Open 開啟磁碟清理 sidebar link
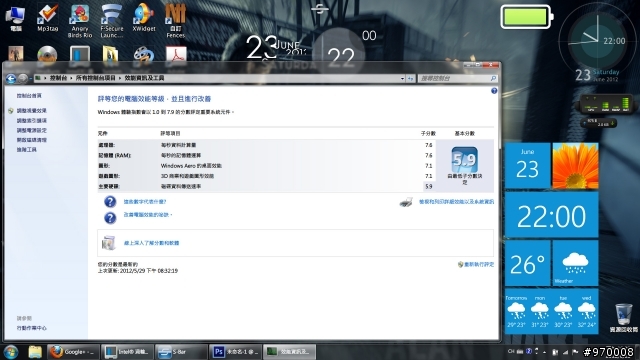The height and width of the screenshot is (360, 640). coord(31,140)
